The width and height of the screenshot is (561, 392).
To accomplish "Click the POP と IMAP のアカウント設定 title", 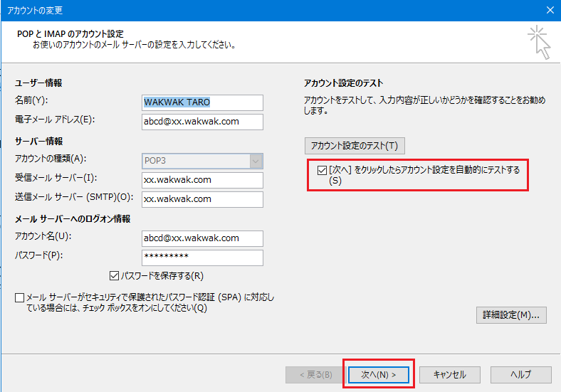I will (x=70, y=34).
